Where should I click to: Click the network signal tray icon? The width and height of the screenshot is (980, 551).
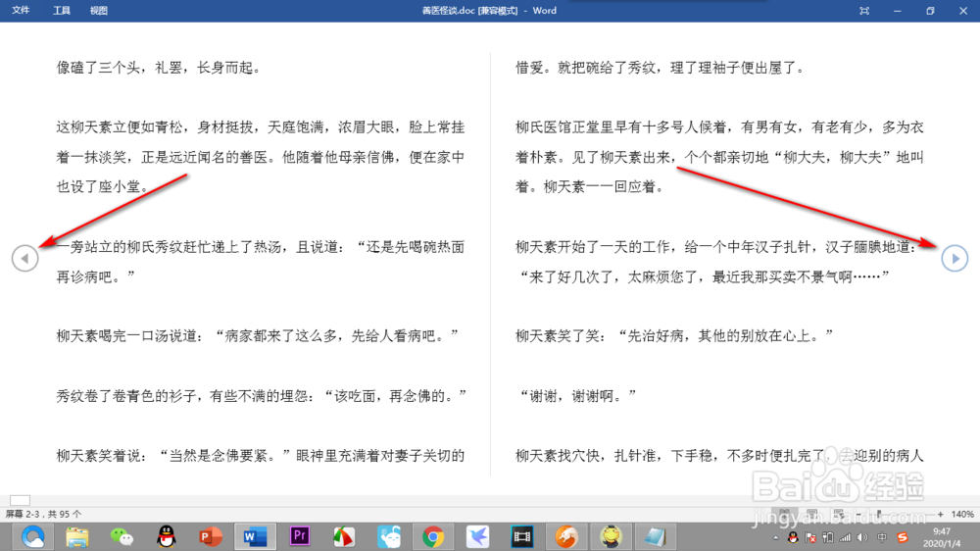tap(845, 537)
